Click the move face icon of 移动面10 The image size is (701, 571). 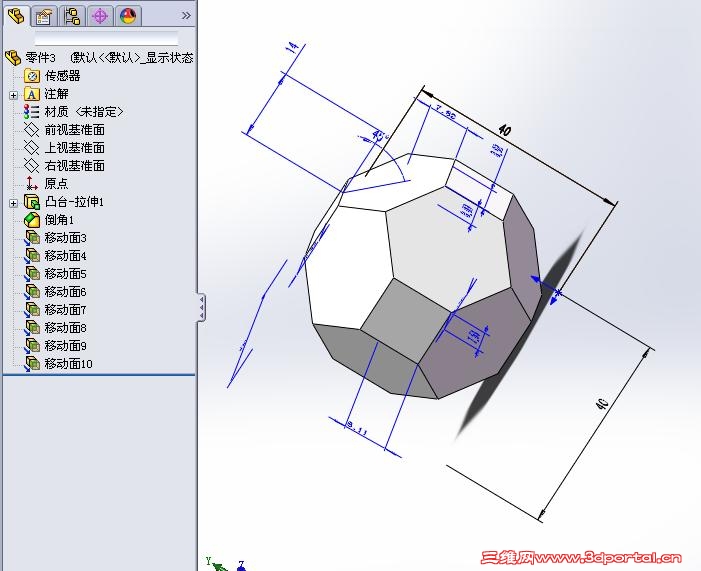[32, 364]
